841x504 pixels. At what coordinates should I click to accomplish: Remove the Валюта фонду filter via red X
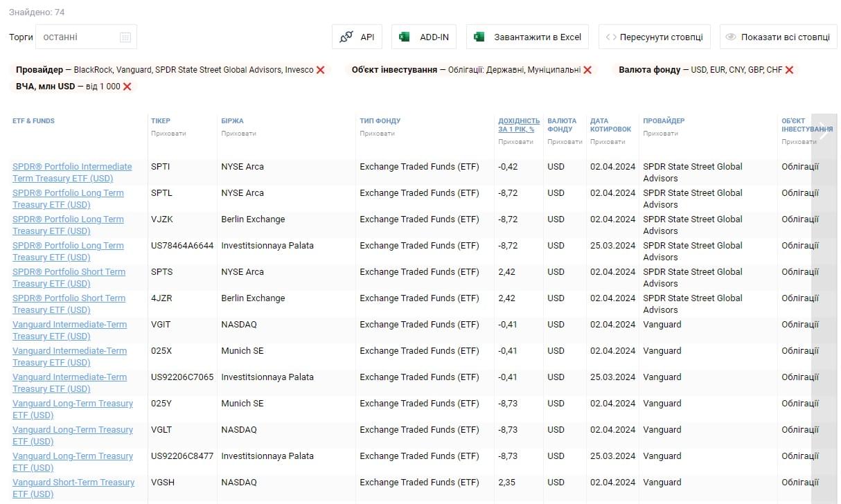click(x=788, y=70)
